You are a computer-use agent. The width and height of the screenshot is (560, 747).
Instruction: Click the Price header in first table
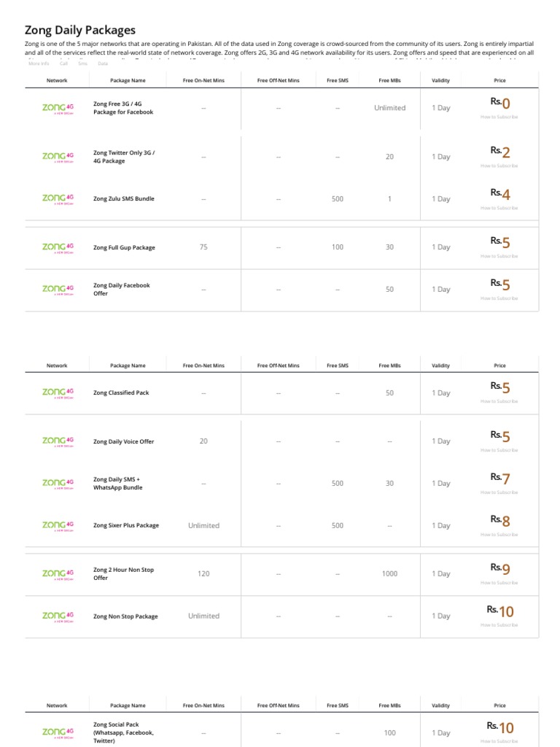pyautogui.click(x=499, y=80)
